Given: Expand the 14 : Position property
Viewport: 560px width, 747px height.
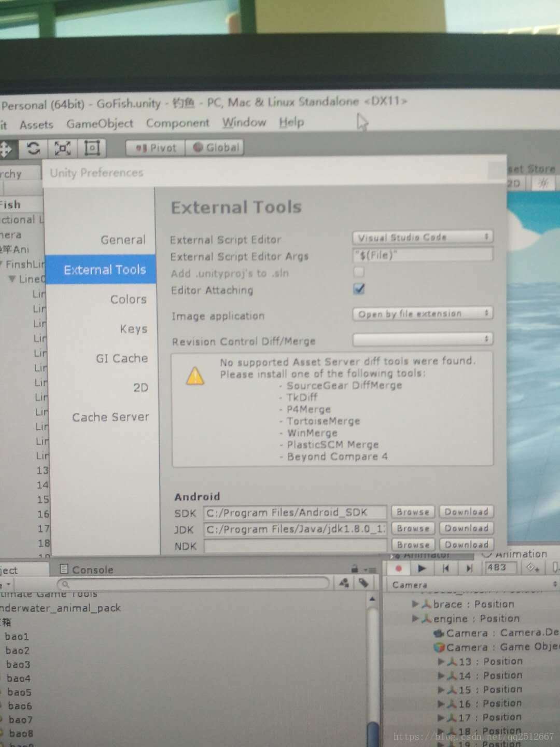Looking at the screenshot, I should pos(441,675).
